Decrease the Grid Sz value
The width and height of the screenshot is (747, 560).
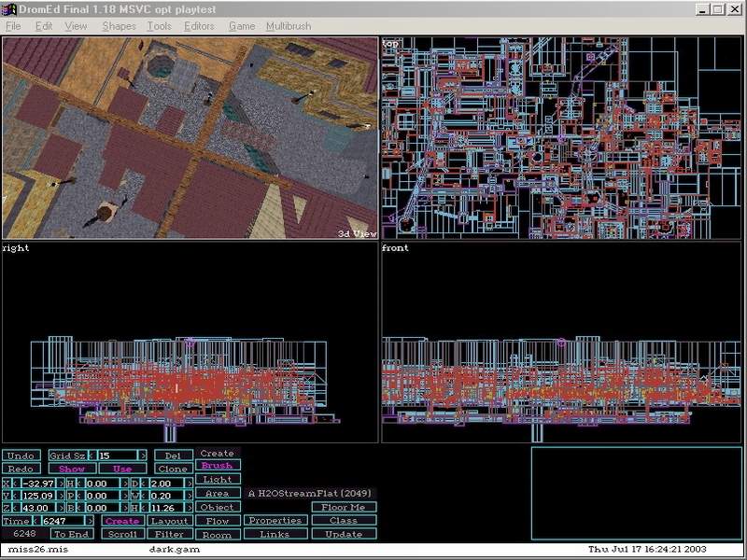point(92,455)
